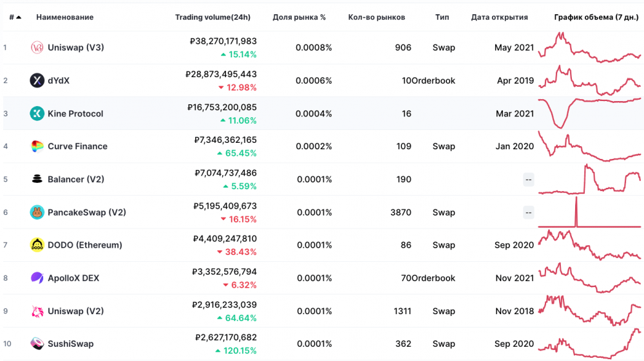644x361 pixels.
Task: Click 0.0004% market share for Kine Protocol
Action: (x=314, y=114)
